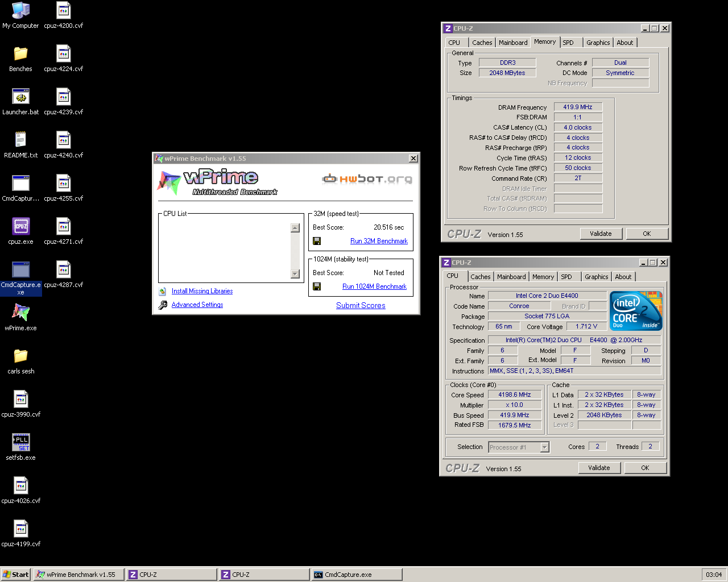Click the 20.516 sec best score
728x582 pixels.
click(388, 227)
